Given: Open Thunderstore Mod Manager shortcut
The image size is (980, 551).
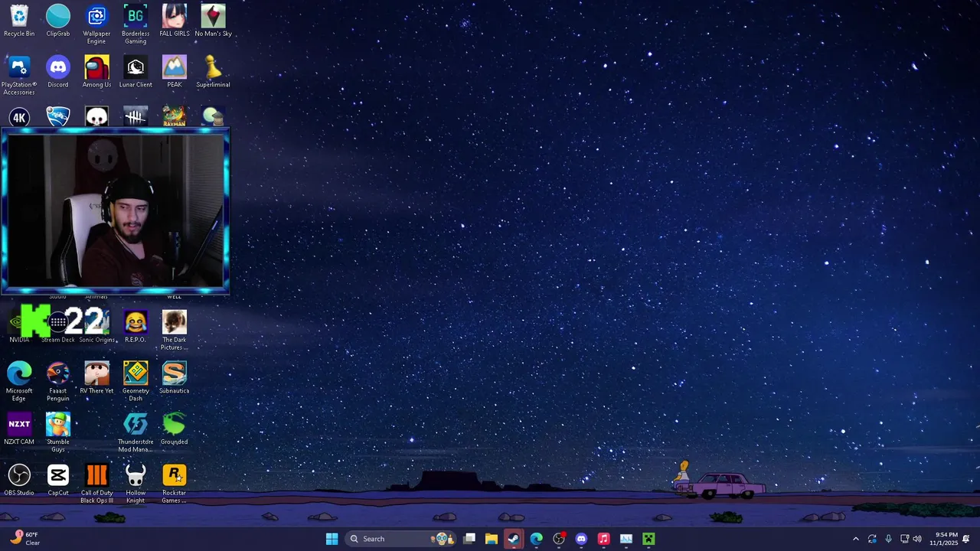Looking at the screenshot, I should pyautogui.click(x=136, y=432).
